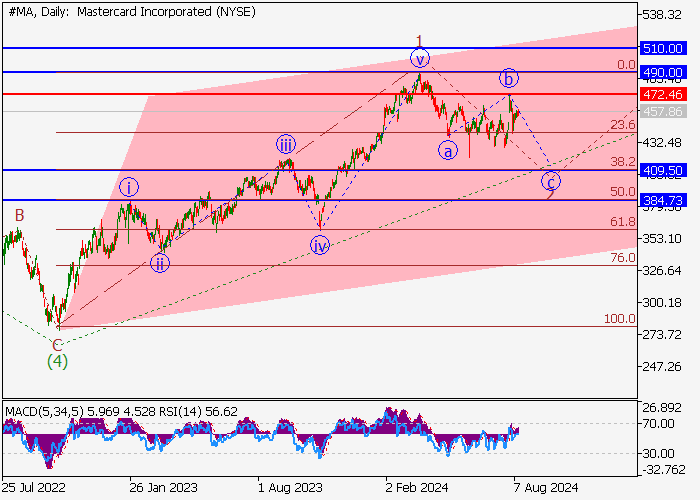Select the blue 409.50 price level tag
Screen dimensions: 700x500
[x=662, y=170]
